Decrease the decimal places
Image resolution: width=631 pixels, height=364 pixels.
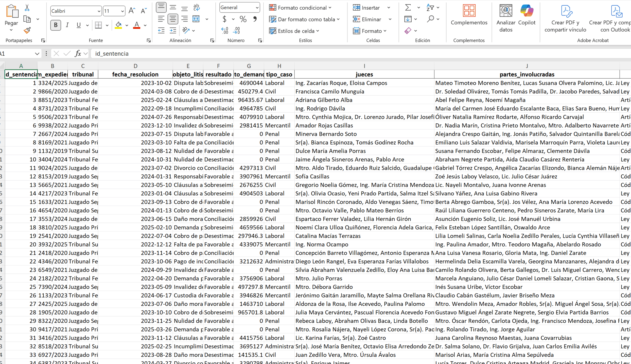(236, 31)
